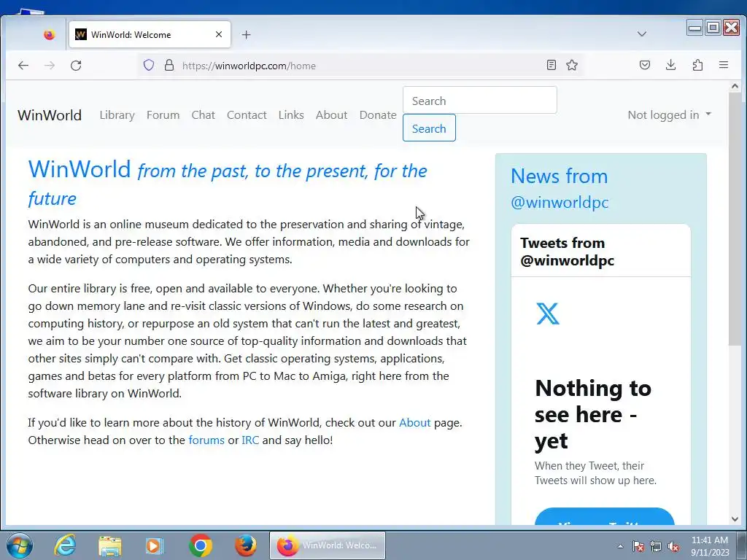The height and width of the screenshot is (560, 747).
Task: Open the Firefox hamburger application menu
Action: click(723, 65)
